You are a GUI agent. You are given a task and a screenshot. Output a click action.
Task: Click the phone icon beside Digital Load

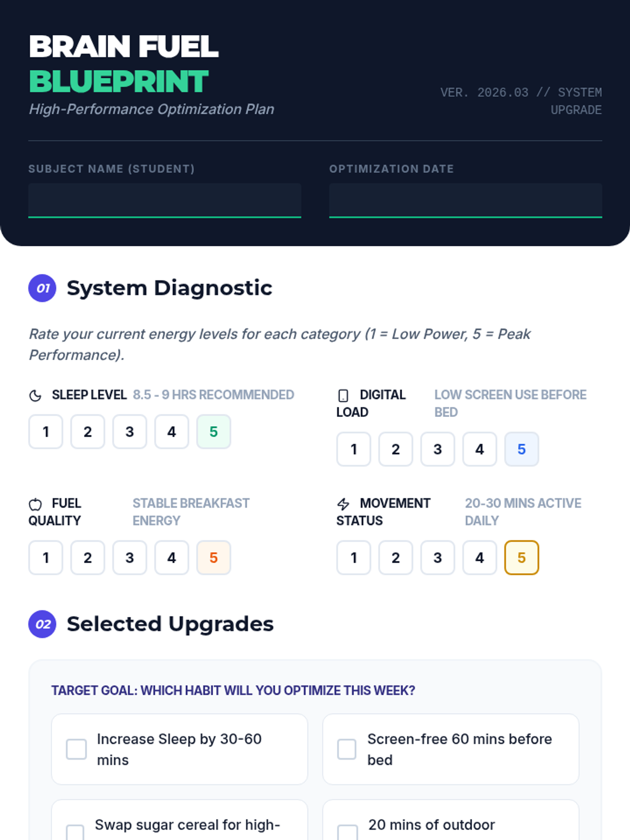pos(343,395)
